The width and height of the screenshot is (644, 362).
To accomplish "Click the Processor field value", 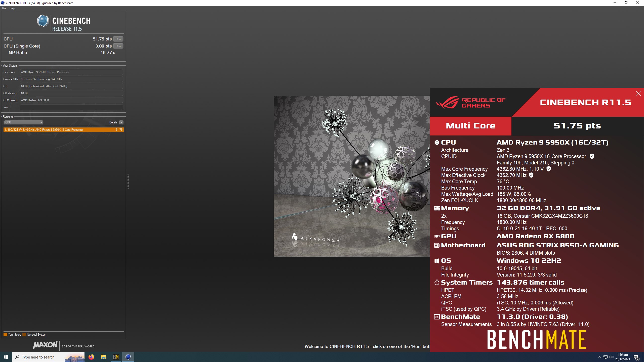I will (x=71, y=72).
